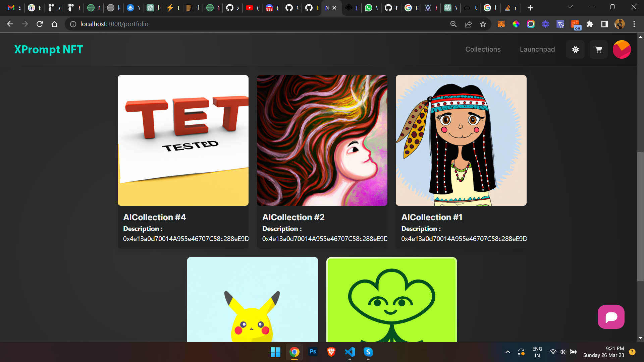Click the scrollbar up arrow

click(x=640, y=37)
